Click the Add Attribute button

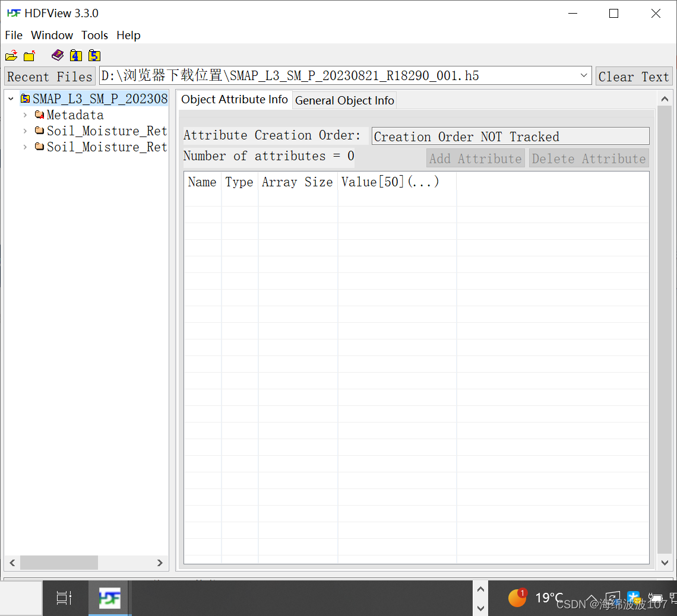click(475, 158)
